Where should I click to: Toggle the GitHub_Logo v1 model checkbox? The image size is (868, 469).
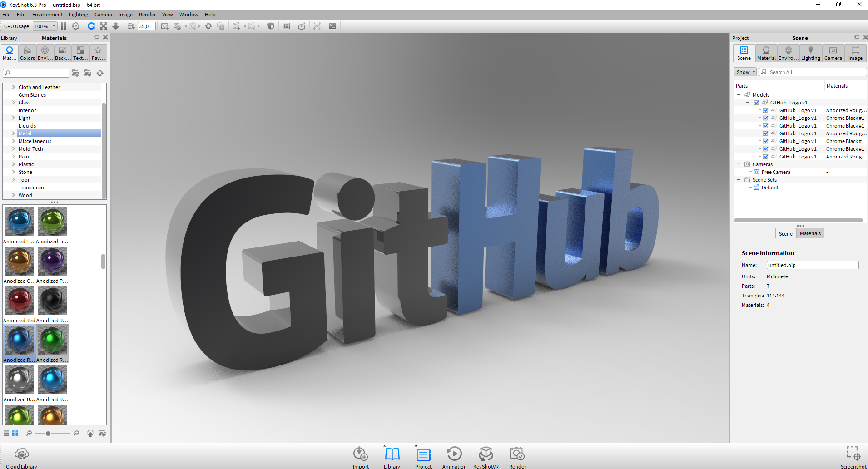(756, 102)
